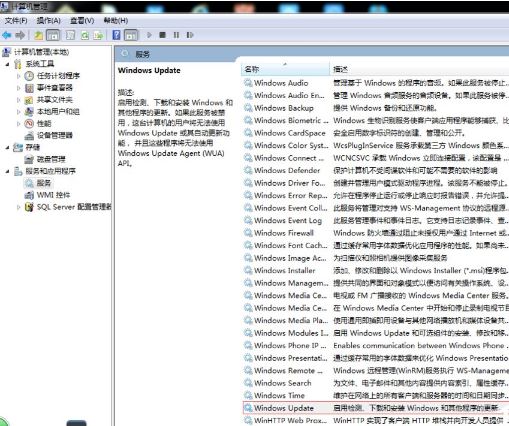Click the Back arrow toolbar icon
509x426 pixels.
click(7, 35)
